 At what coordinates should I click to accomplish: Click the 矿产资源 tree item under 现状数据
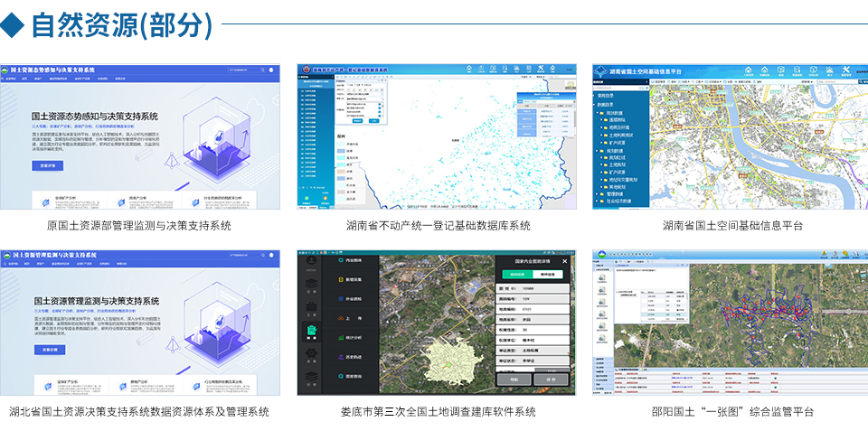(623, 141)
